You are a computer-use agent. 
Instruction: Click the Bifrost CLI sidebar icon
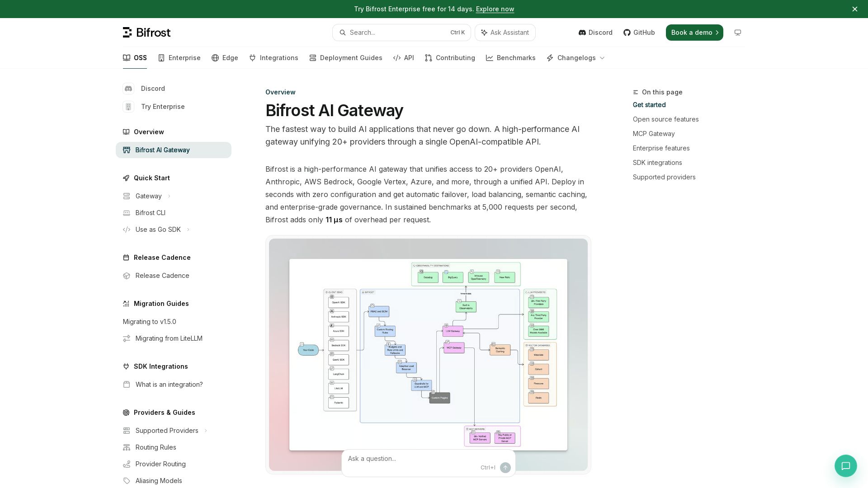127,213
